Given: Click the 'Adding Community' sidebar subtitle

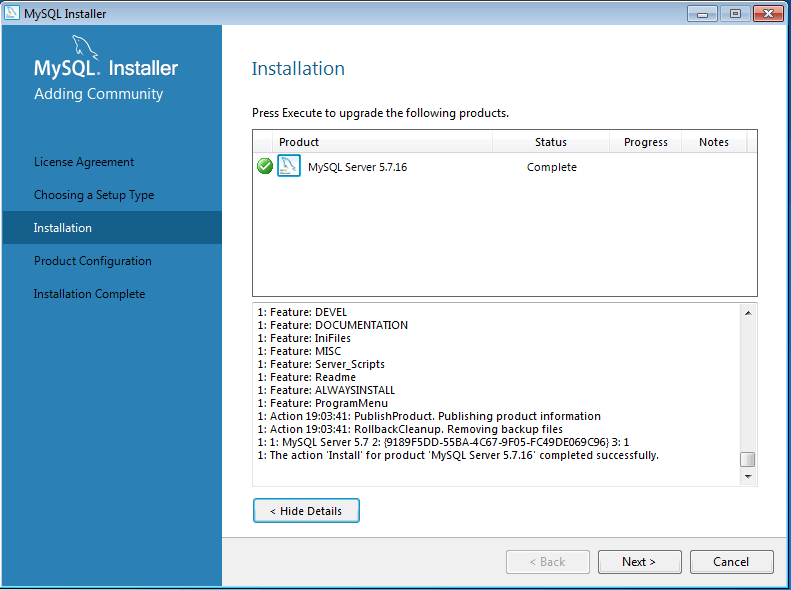Looking at the screenshot, I should (x=99, y=94).
